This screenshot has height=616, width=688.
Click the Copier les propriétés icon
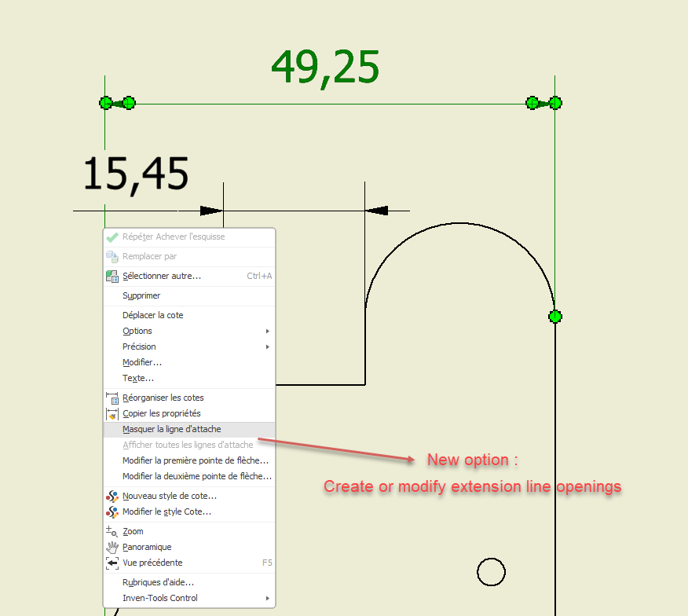pos(111,413)
